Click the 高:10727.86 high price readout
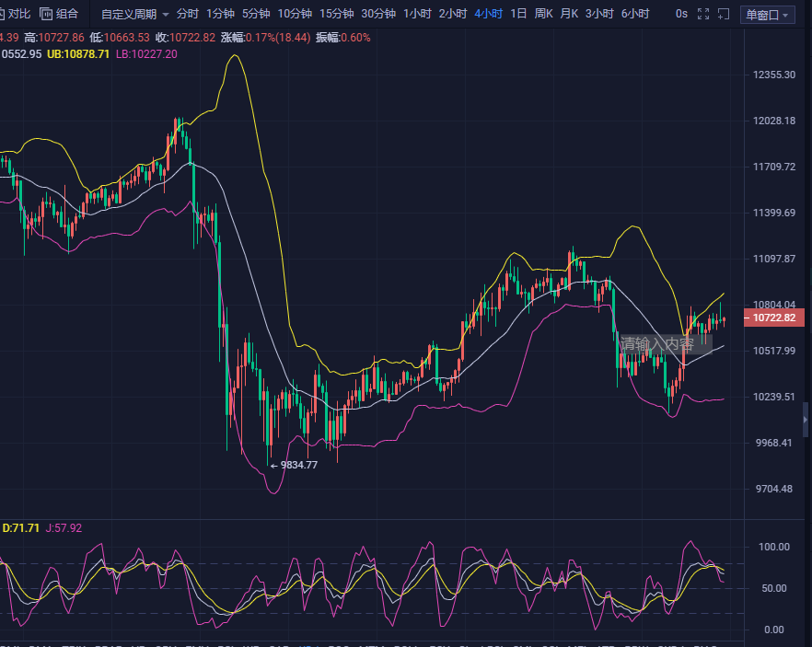812x647 pixels. (53, 38)
